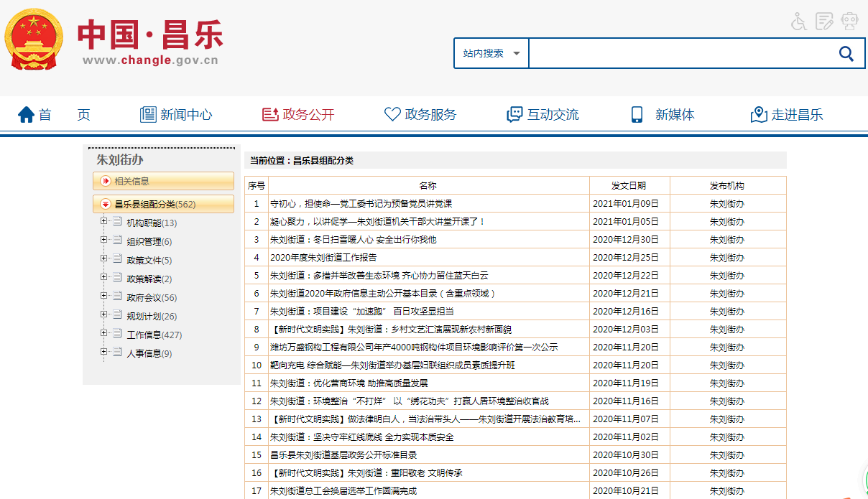Expand the 机构职能 tree node

(x=104, y=221)
